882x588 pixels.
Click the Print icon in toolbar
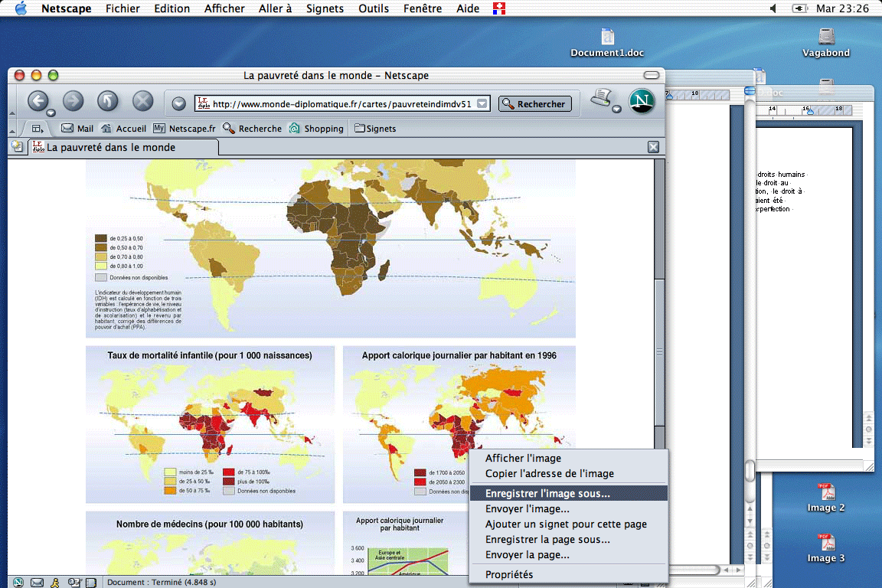(602, 97)
